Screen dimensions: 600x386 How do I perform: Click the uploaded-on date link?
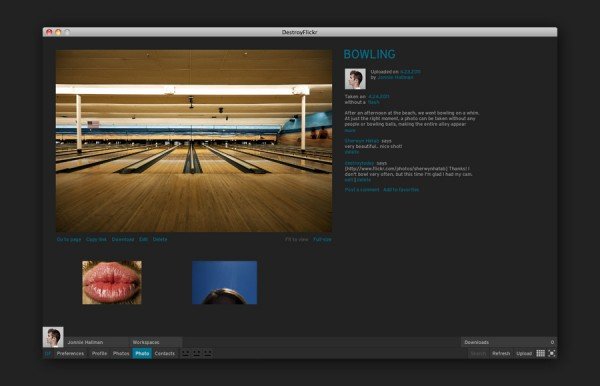(411, 72)
